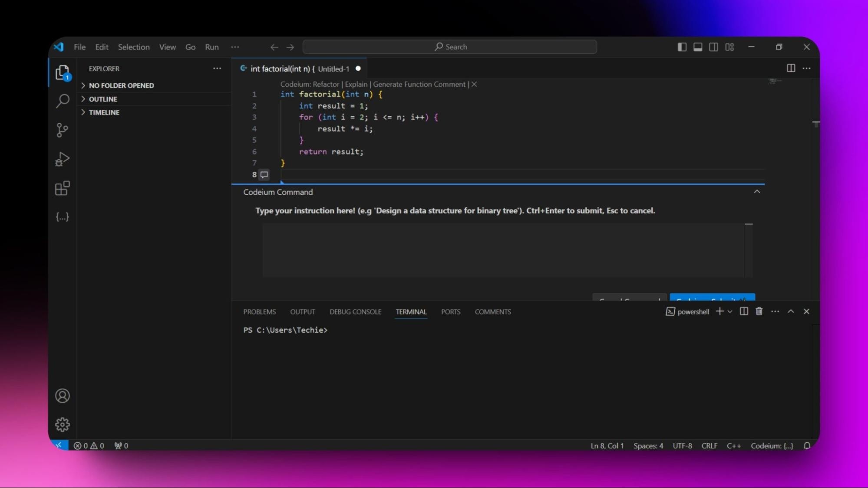Open the View menu

[167, 47]
